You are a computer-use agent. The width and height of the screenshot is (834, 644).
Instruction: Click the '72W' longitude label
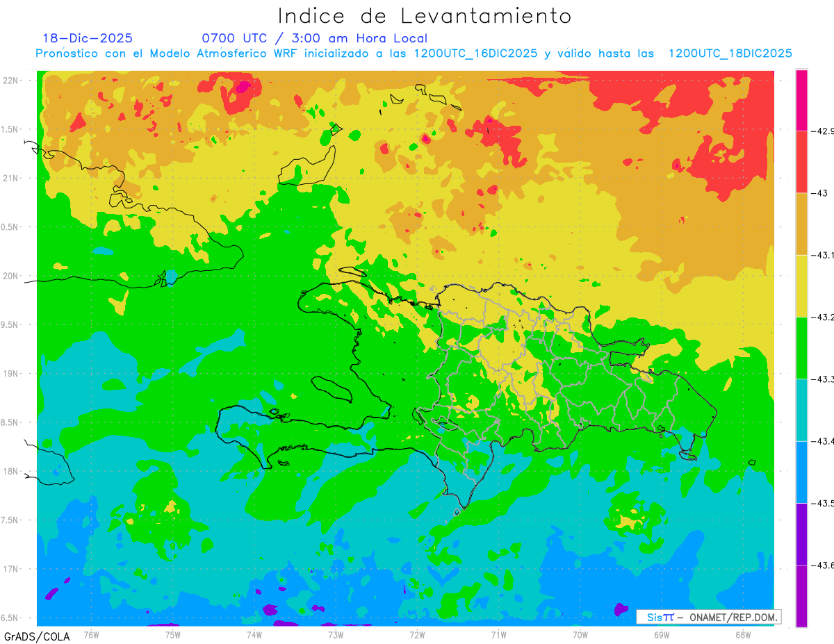click(417, 634)
